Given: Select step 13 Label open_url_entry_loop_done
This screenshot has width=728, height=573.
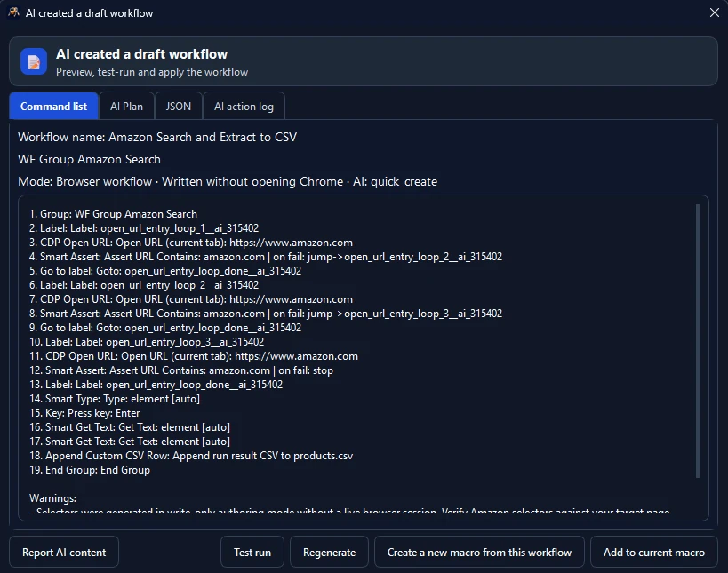Looking at the screenshot, I should [x=156, y=385].
